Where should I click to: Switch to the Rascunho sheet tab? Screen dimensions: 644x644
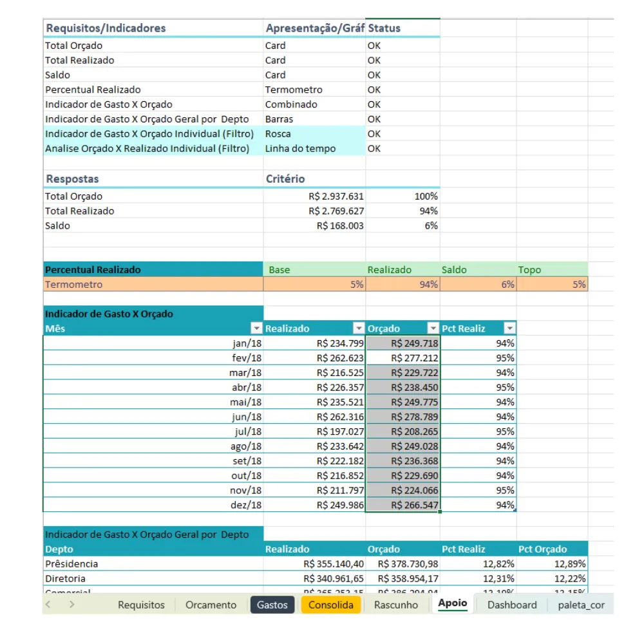coord(395,605)
